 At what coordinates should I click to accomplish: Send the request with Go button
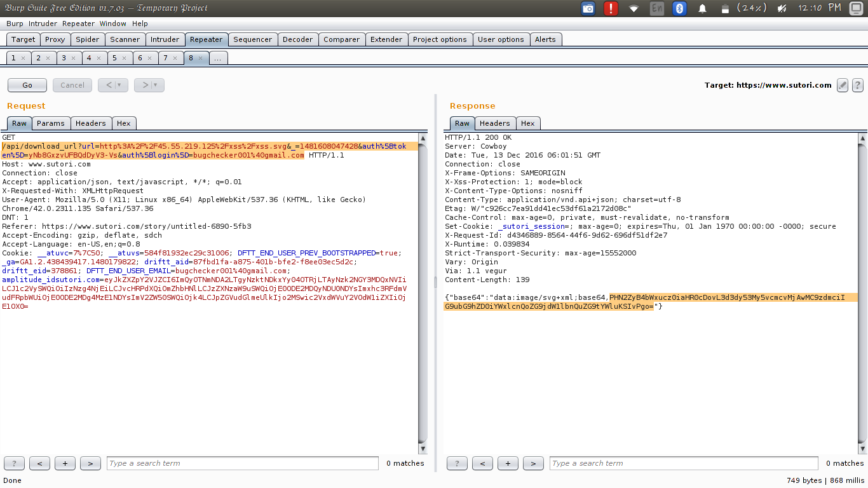click(27, 85)
